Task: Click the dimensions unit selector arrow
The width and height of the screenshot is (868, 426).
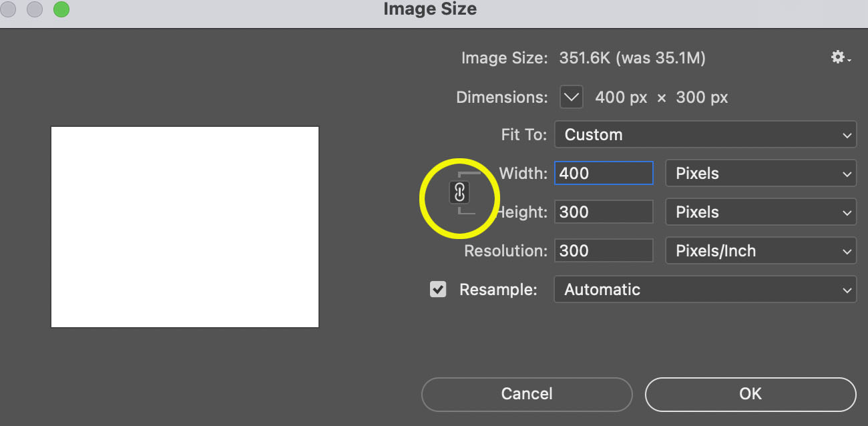Action: 571,97
